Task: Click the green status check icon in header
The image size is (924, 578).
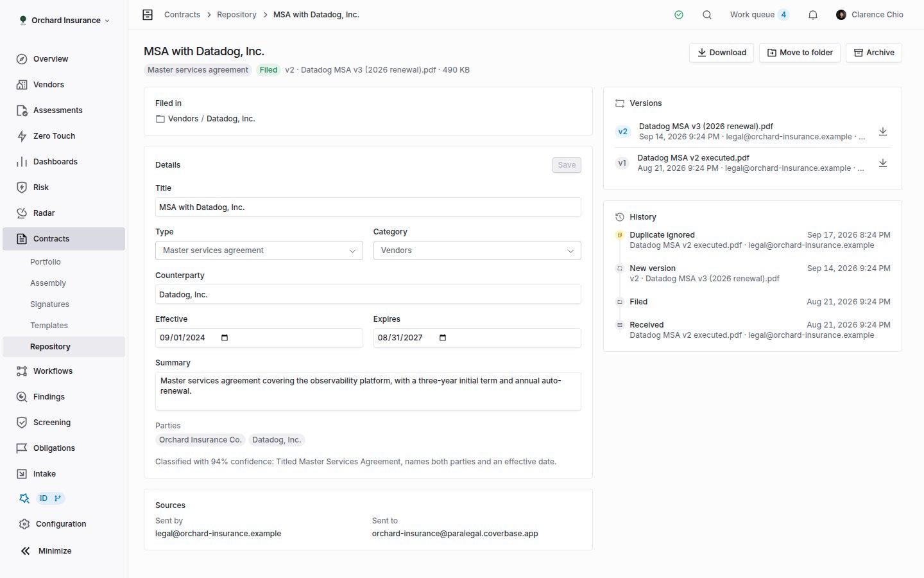Action: point(679,15)
